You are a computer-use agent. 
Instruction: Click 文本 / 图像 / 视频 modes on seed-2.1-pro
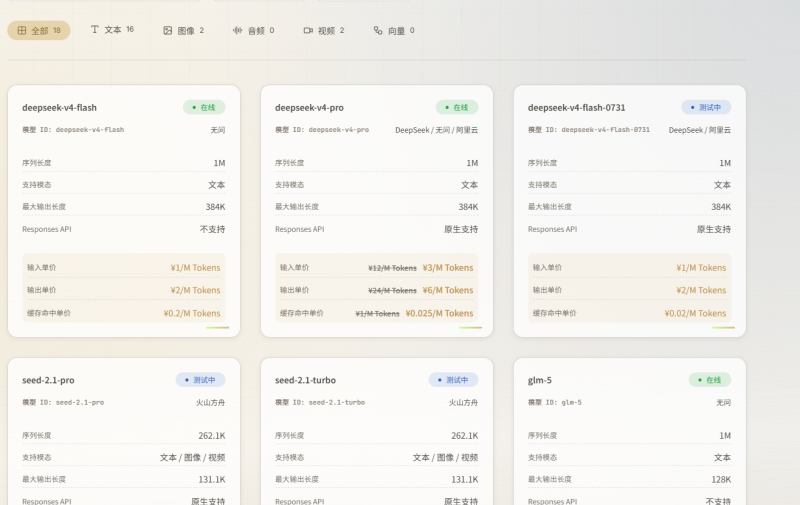coord(192,458)
